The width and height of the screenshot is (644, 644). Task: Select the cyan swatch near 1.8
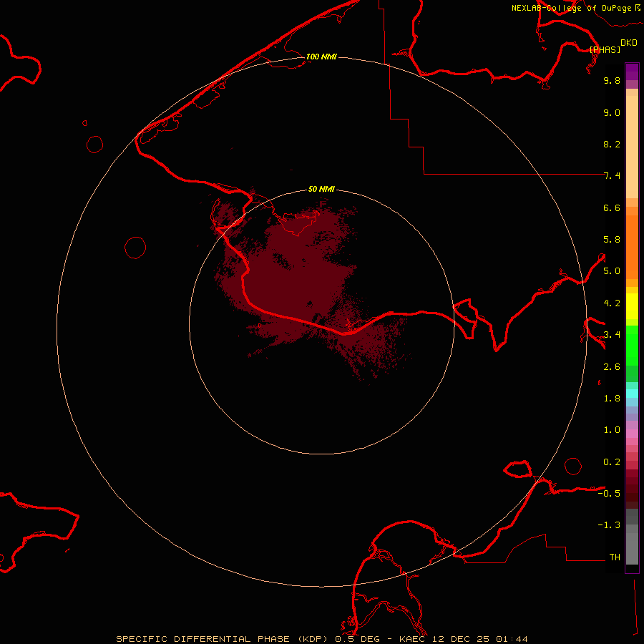[632, 393]
